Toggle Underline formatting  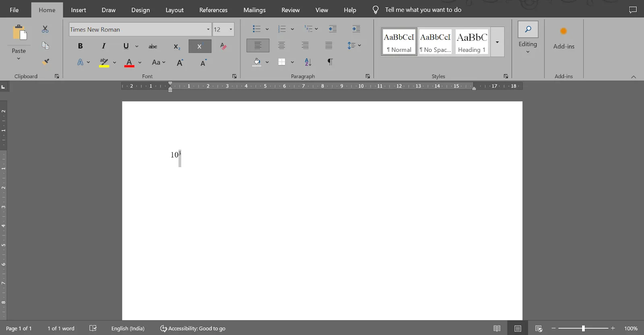pyautogui.click(x=126, y=46)
